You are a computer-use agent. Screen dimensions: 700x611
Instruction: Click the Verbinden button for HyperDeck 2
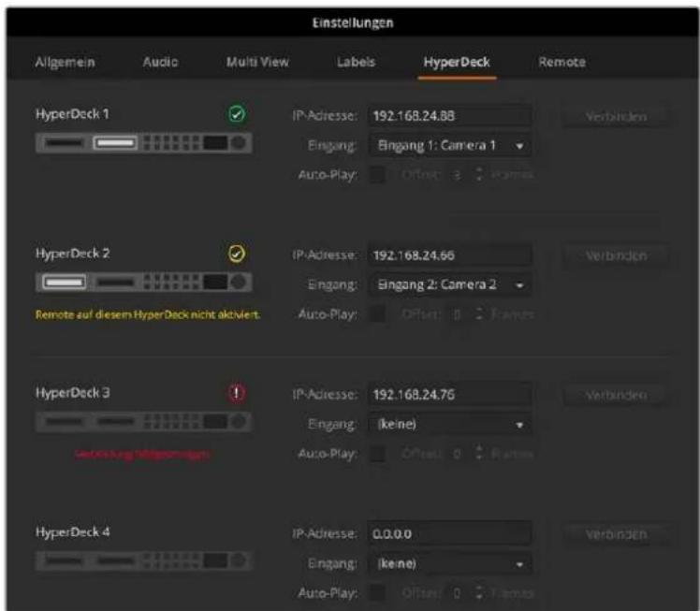616,255
